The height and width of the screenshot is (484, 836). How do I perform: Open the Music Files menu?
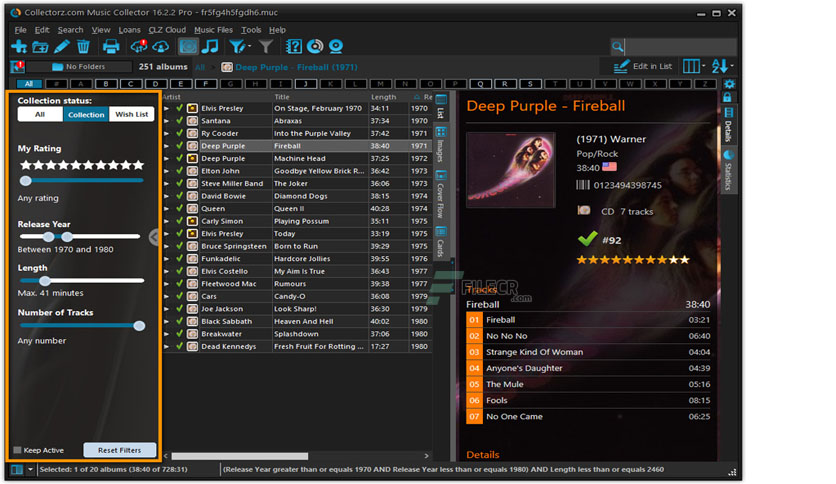tap(213, 30)
